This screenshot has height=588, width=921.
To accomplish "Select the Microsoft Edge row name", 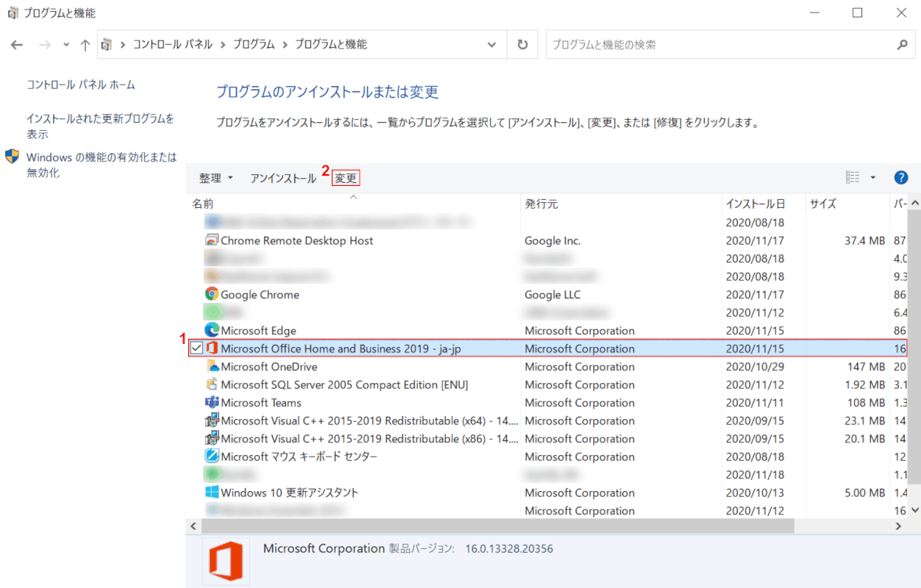I will tap(258, 331).
